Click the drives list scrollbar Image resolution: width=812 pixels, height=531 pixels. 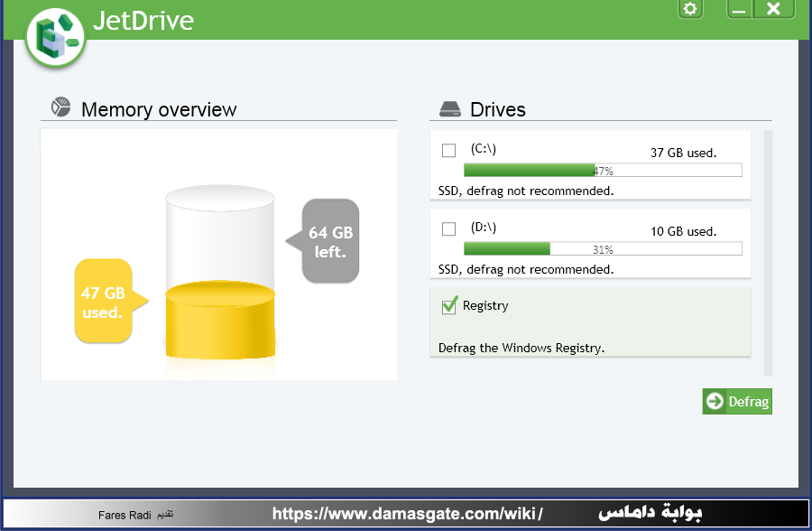click(768, 253)
